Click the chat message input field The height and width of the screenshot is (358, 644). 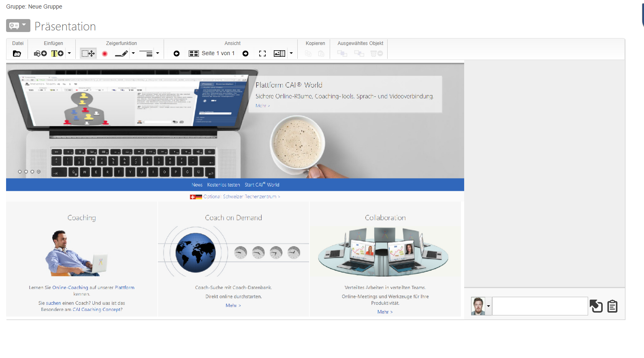pos(540,306)
